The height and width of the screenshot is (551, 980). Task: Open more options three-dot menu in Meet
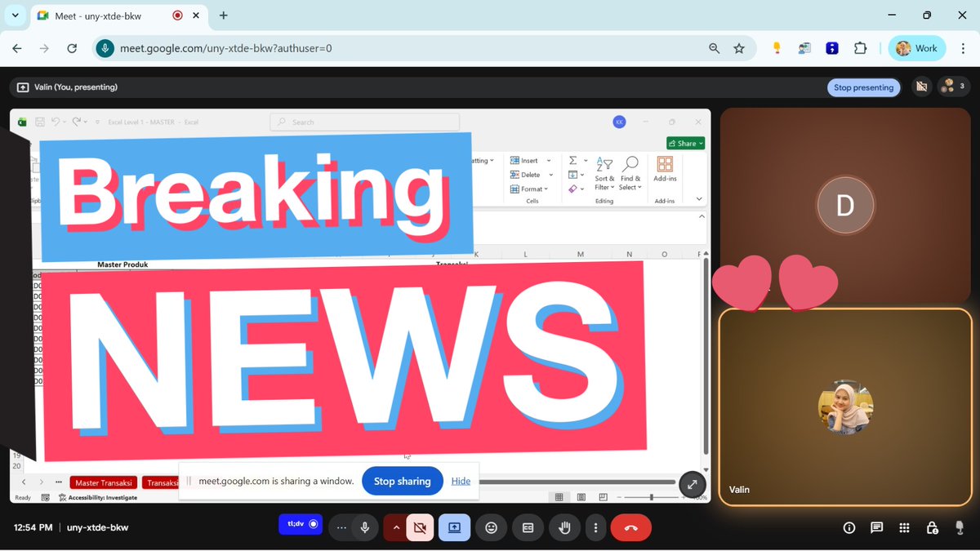(596, 527)
